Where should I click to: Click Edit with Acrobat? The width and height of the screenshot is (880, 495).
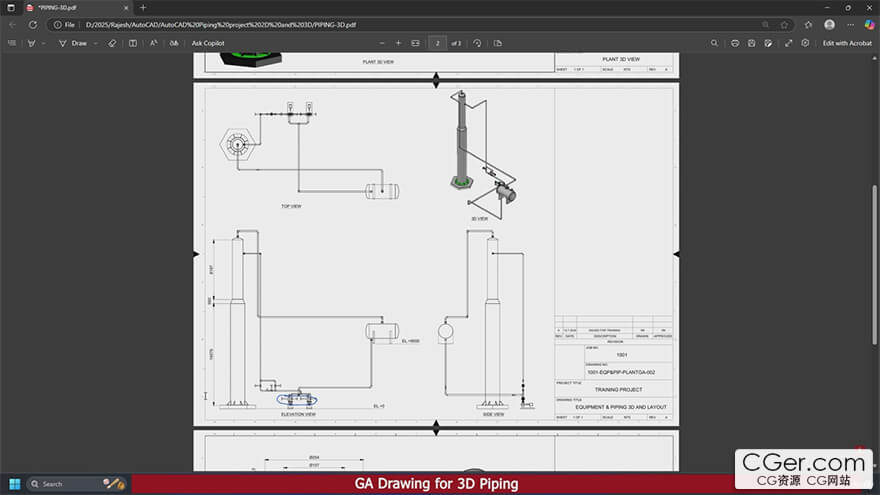847,43
